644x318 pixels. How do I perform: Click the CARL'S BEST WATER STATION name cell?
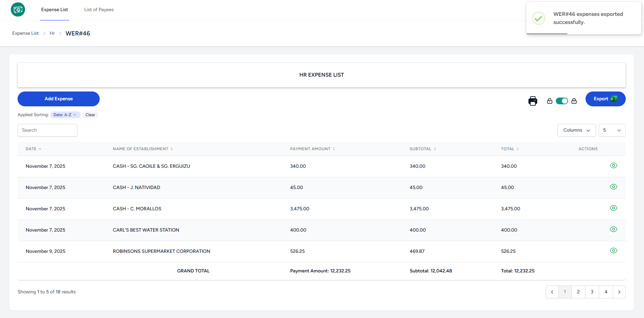point(146,230)
